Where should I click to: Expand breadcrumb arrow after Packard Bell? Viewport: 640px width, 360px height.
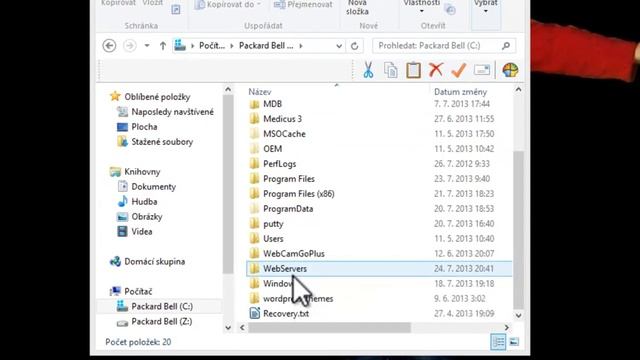(301, 46)
